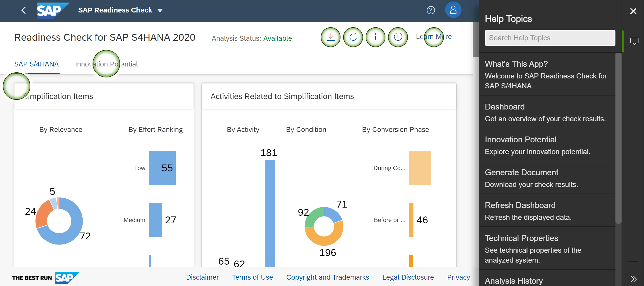Screen dimensions: 644x286
Task: Click the Refresh Dashboard icon
Action: 353,37
